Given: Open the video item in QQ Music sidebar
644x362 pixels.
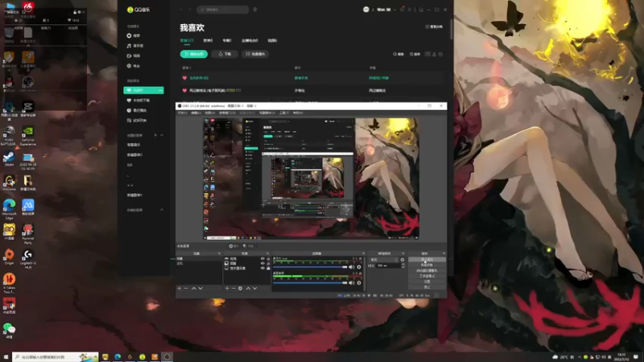Looking at the screenshot, I should click(134, 56).
